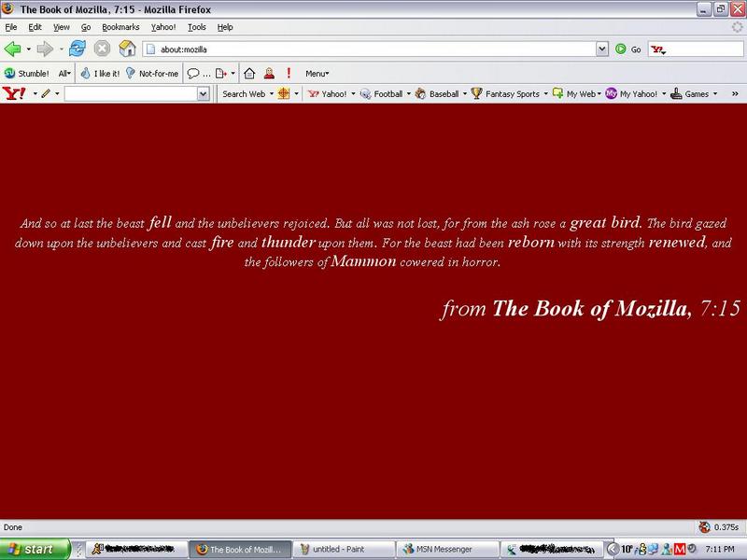
Task: Click the Search Web button
Action: point(244,93)
